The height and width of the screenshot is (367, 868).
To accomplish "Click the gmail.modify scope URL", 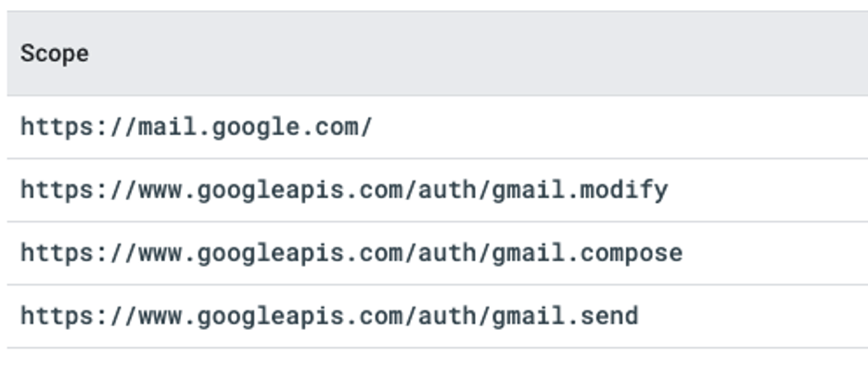I will point(344,190).
